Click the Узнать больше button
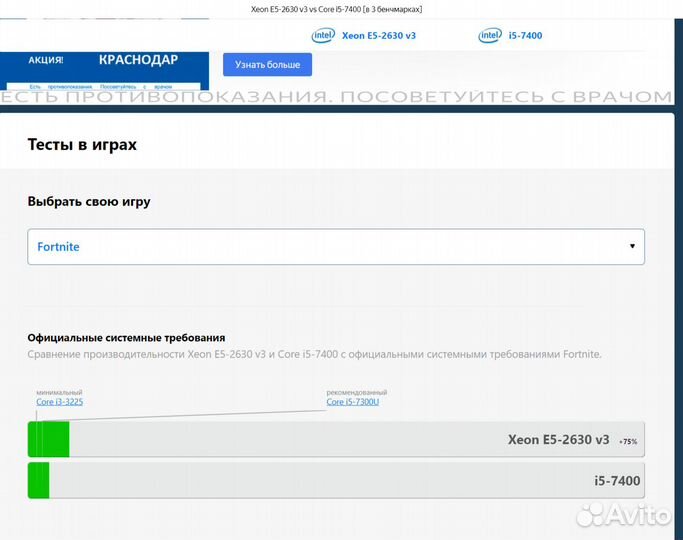 [x=267, y=64]
